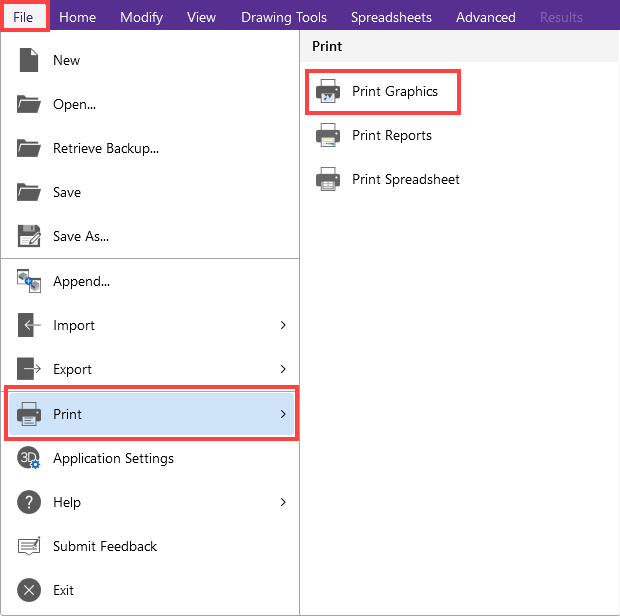Select the Print menu entry
The width and height of the screenshot is (620, 616).
(150, 414)
